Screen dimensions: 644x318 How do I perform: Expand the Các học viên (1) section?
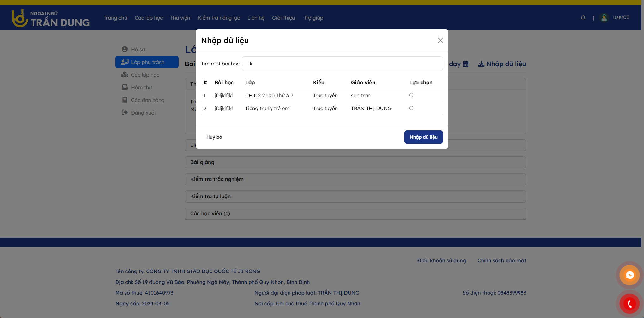tap(355, 213)
